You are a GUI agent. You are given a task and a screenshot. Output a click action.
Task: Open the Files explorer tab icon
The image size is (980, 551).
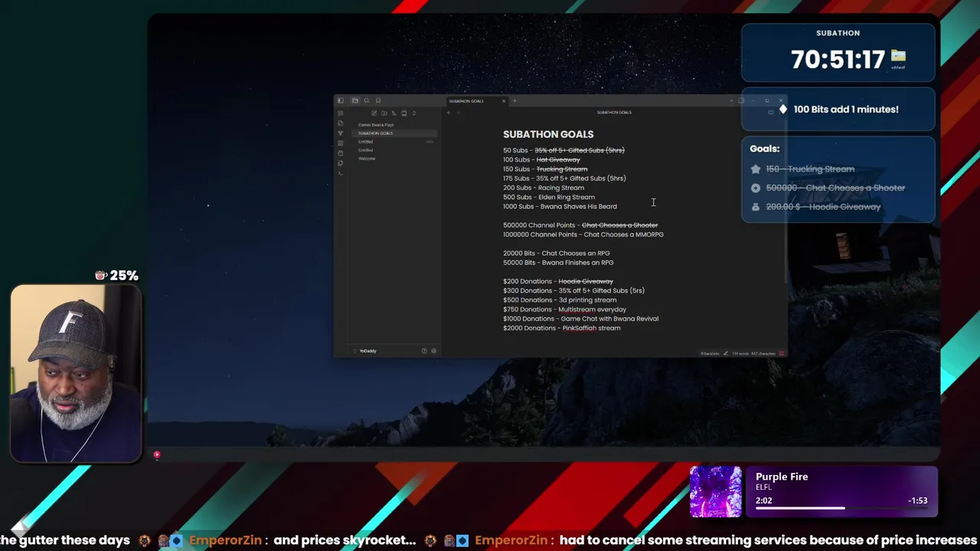click(355, 100)
